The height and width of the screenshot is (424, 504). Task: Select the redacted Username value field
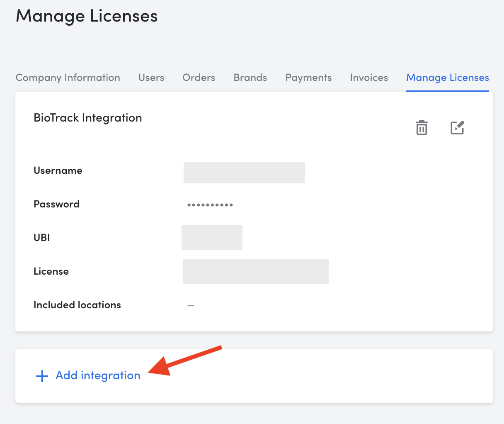pyautogui.click(x=244, y=173)
